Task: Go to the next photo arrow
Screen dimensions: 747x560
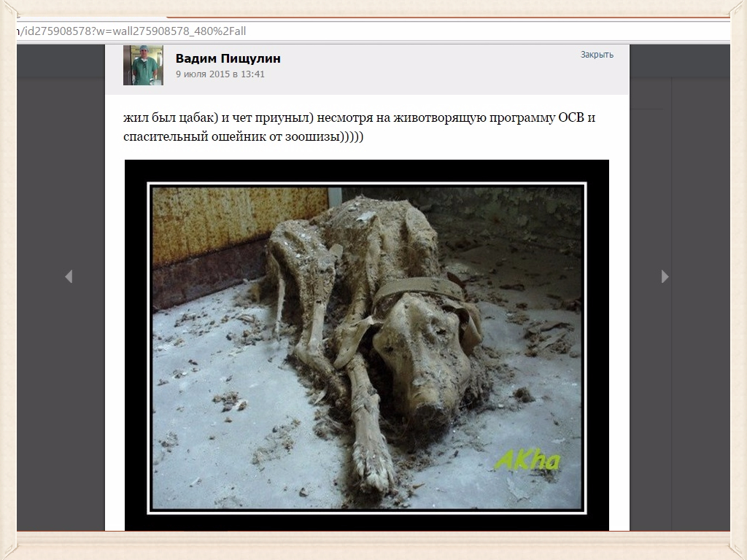Action: coord(665,276)
